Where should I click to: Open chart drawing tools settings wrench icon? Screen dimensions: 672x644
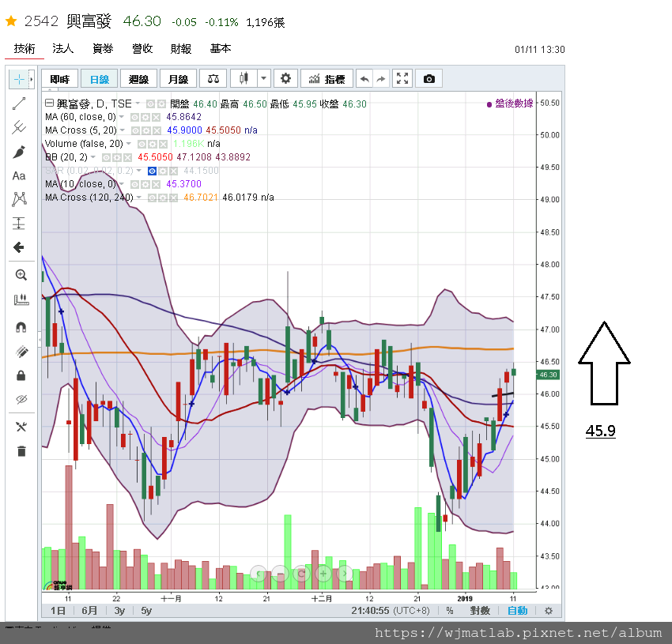[x=21, y=427]
